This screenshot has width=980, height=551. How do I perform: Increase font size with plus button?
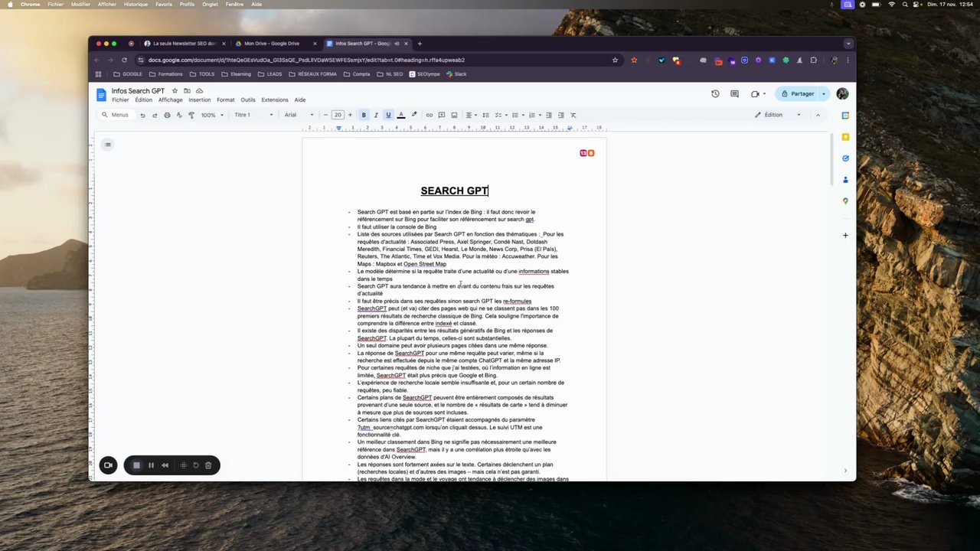click(350, 115)
